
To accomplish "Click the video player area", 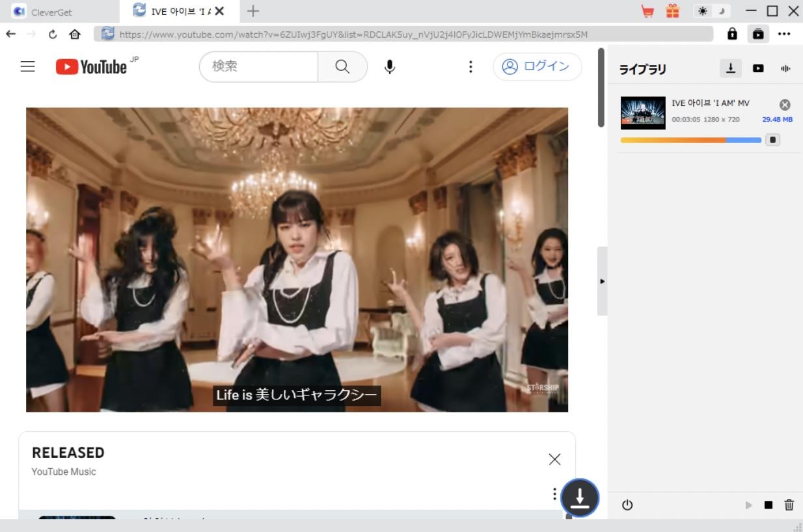I will (x=297, y=259).
